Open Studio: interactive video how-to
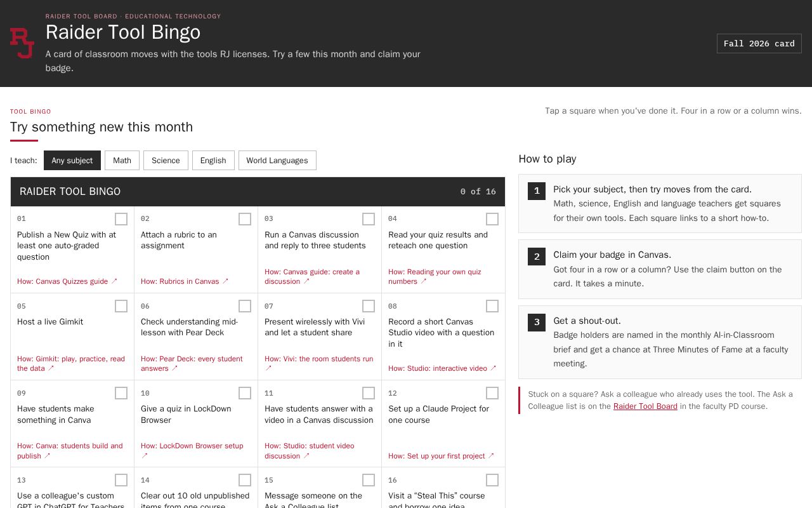Viewport: 812px width, 508px height. point(442,368)
